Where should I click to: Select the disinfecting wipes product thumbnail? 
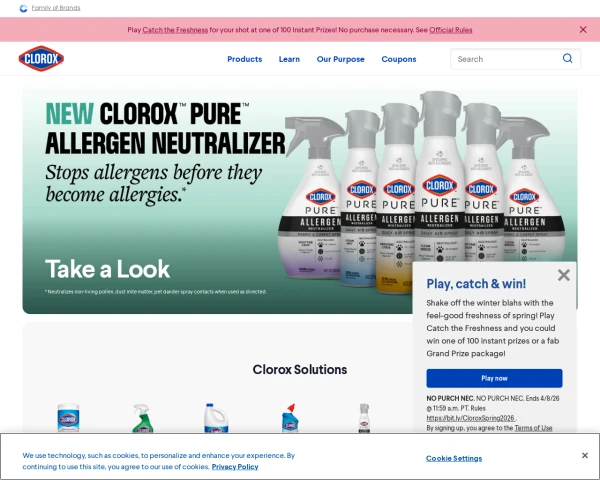pos(68,418)
